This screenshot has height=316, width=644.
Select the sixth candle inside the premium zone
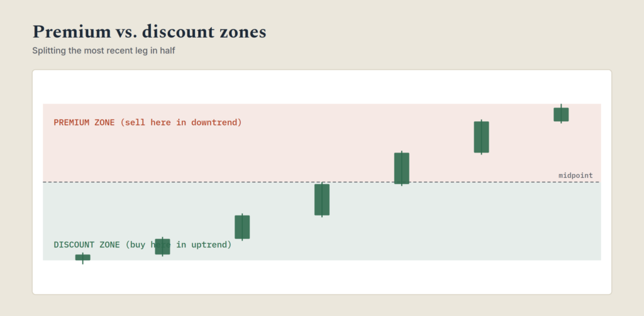click(481, 137)
